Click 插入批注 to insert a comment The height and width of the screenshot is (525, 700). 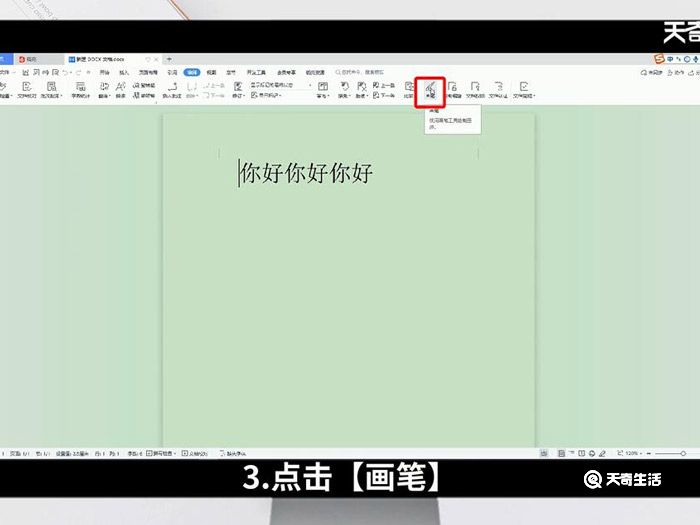172,89
